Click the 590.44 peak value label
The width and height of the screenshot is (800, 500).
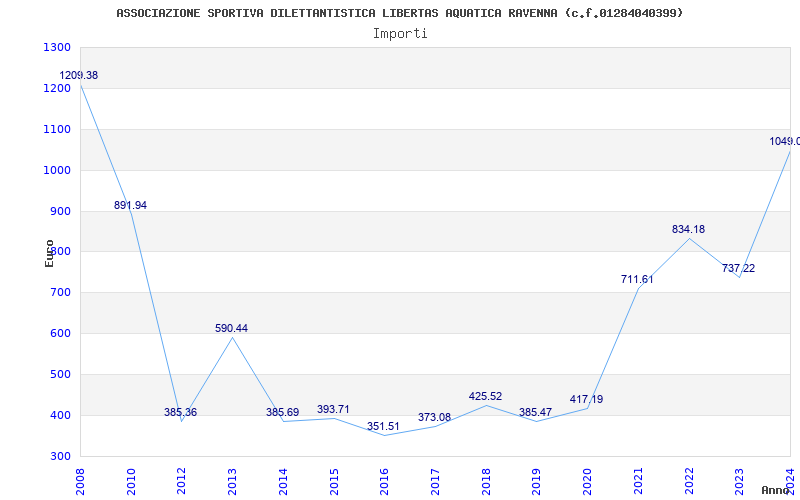pos(231,329)
